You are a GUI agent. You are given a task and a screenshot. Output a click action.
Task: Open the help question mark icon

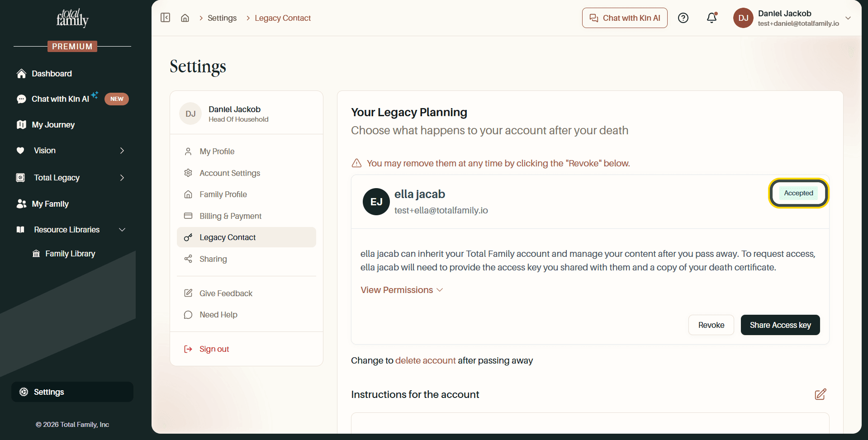683,18
